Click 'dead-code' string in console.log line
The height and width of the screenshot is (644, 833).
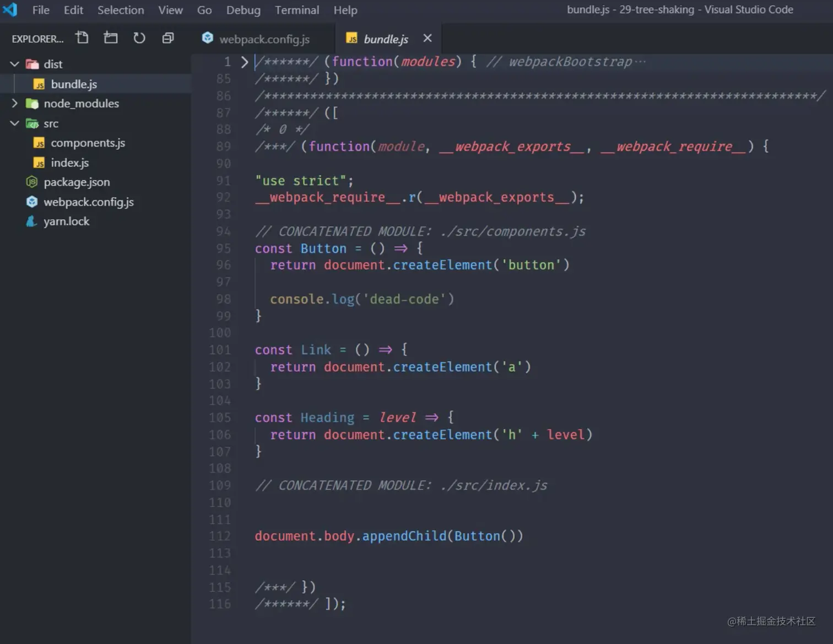404,299
